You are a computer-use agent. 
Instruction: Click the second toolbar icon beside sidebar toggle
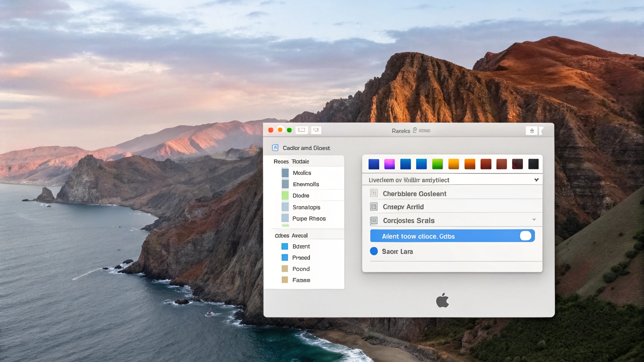316,130
